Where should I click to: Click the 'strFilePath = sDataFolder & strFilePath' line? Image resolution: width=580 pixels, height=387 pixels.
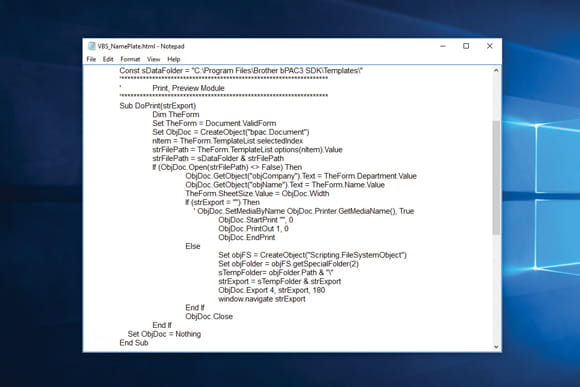pos(218,159)
